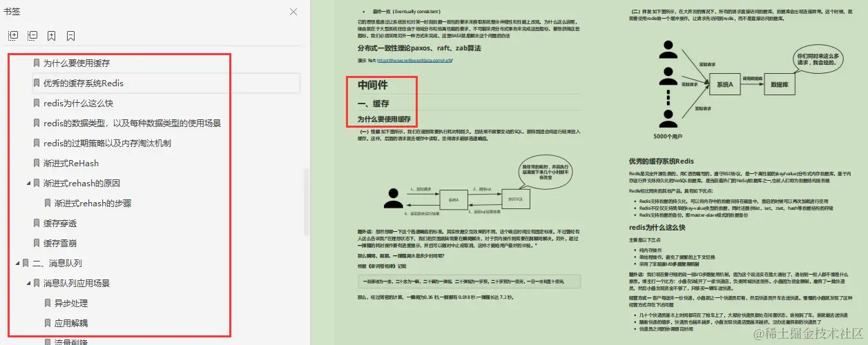Open bookmark 应用解耦

click(x=71, y=323)
